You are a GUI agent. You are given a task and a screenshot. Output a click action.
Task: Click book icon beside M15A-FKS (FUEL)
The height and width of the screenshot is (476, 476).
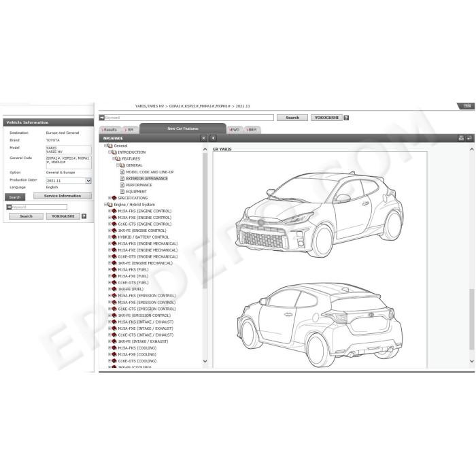114,269
